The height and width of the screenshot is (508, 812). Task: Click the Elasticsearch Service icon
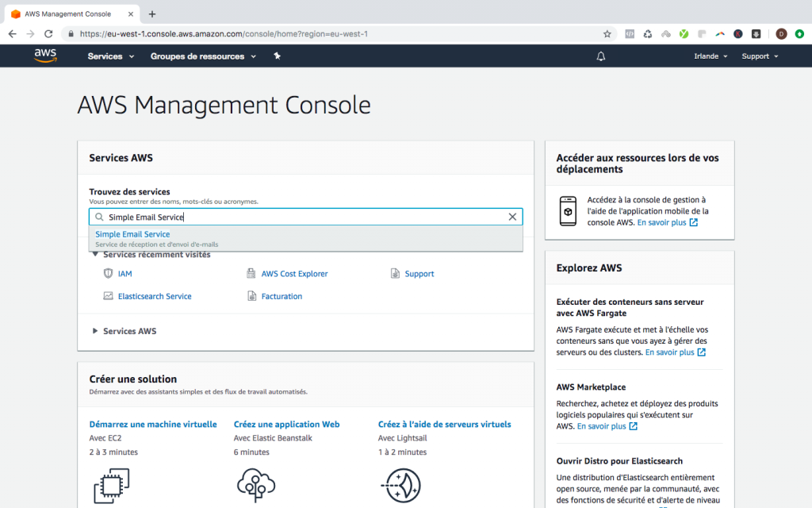pos(108,296)
